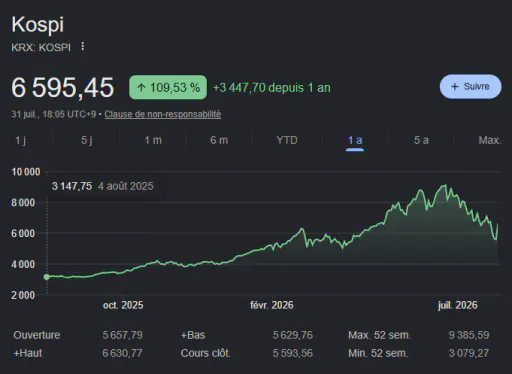512x374 pixels.
Task: Click the tooltip value 3 147,75
Action: [x=72, y=186]
